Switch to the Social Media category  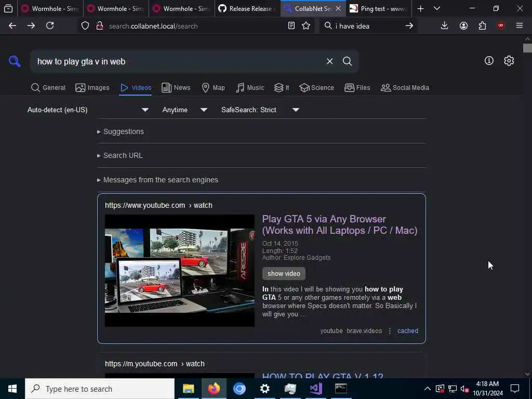(405, 87)
